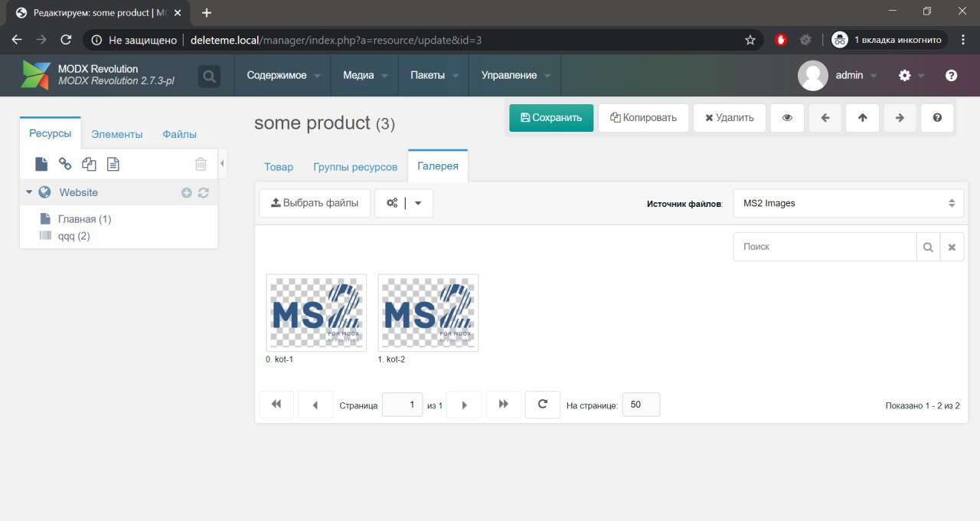Jump to last gallery page
The image size is (980, 521).
[x=503, y=405]
